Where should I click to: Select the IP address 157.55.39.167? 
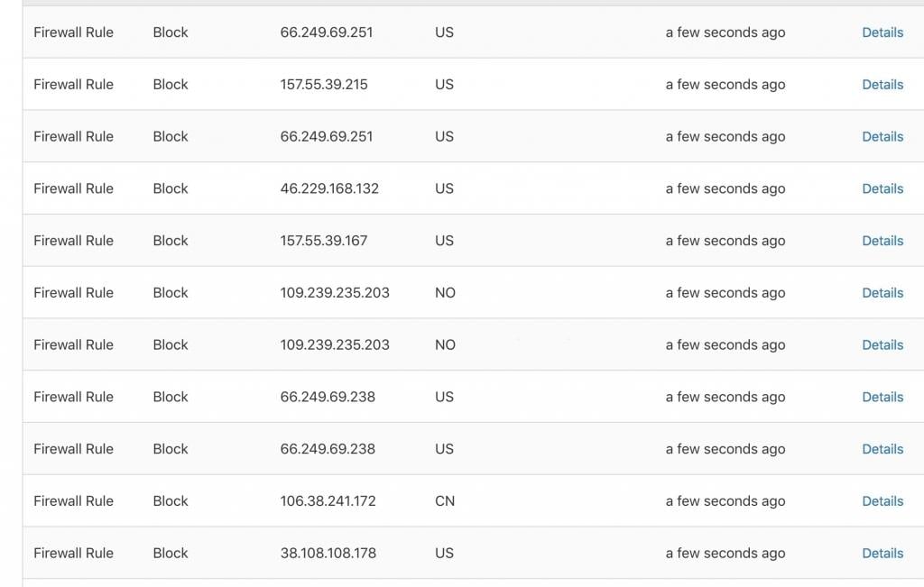324,240
